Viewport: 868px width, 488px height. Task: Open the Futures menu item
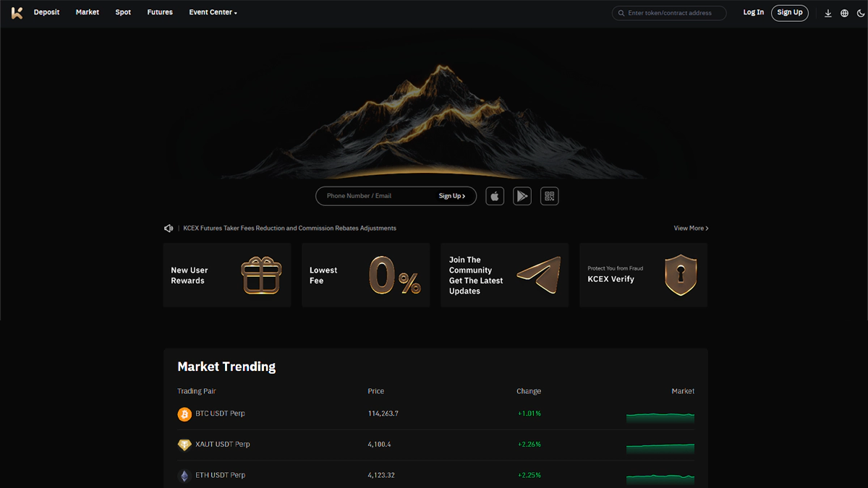[x=160, y=12]
